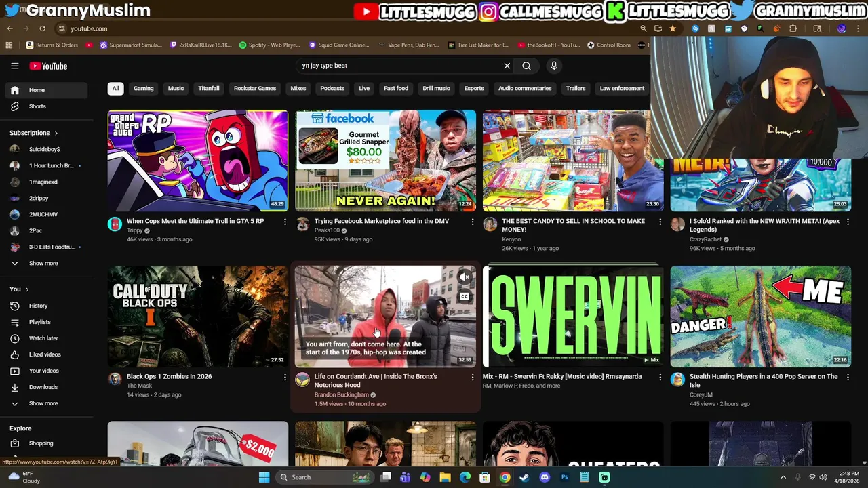
Task: Start voice search with the microphone
Action: point(554,66)
